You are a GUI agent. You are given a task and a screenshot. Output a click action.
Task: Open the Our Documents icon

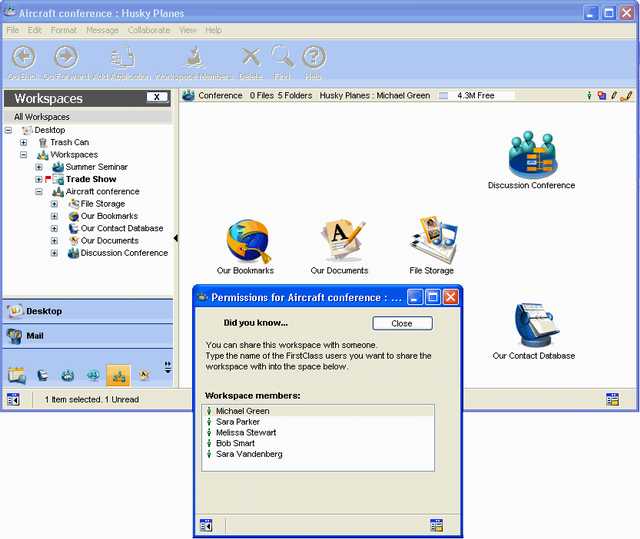339,241
